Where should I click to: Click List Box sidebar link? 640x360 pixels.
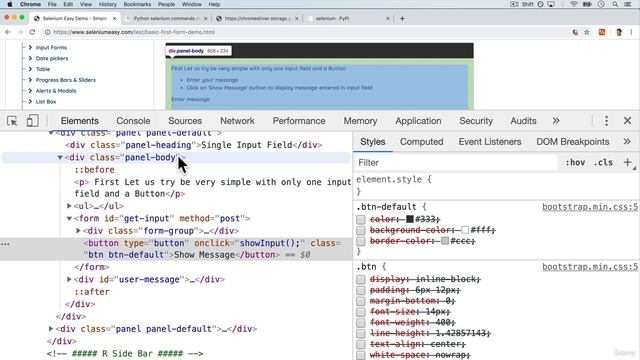coord(46,102)
